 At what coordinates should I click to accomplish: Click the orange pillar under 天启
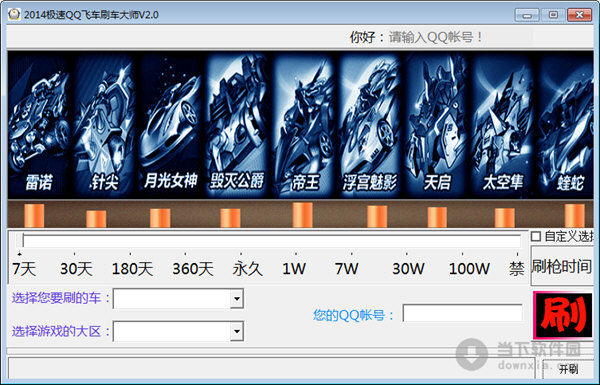pos(437,217)
